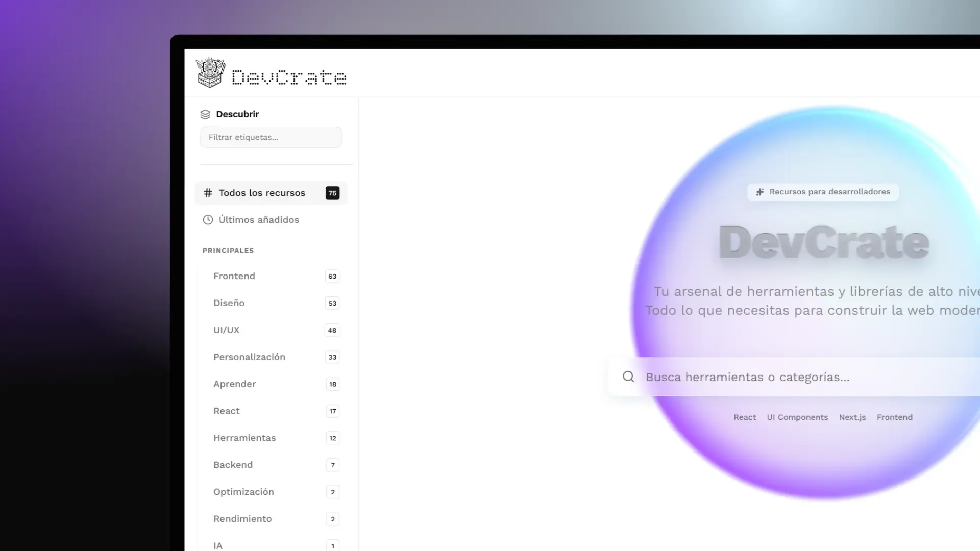Open the Personalización category
980x551 pixels.
[x=250, y=357]
